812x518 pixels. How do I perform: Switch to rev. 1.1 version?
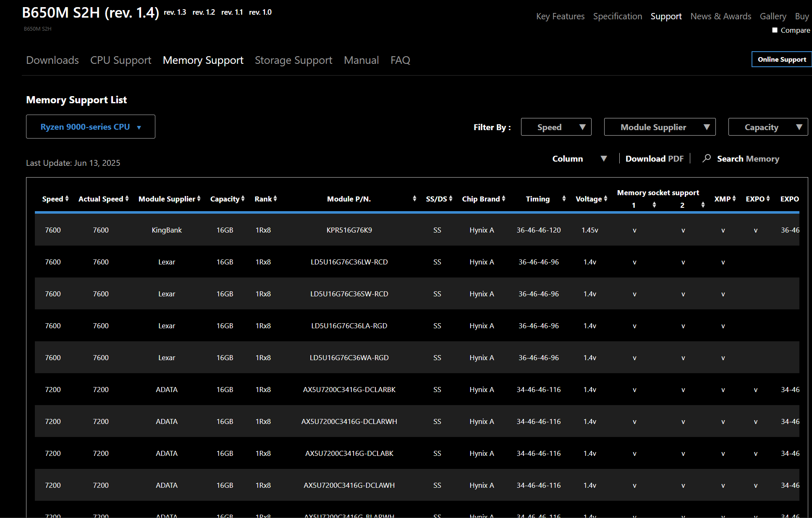[x=232, y=12]
